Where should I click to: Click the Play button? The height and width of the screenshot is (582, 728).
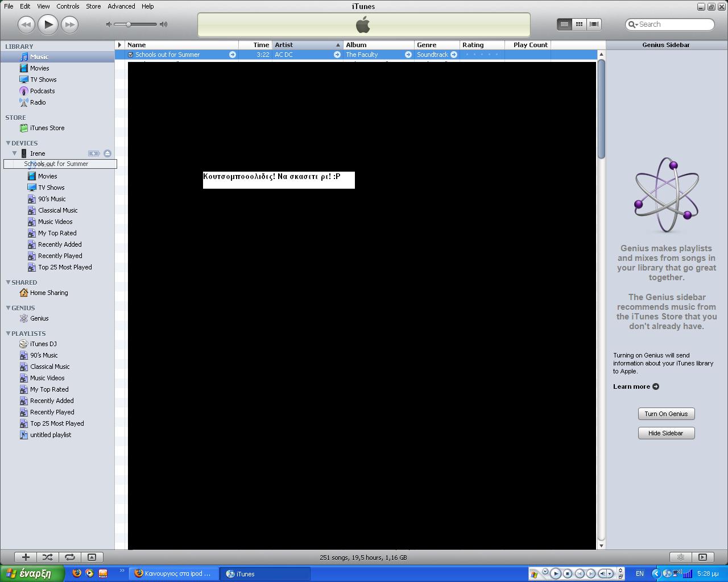tap(48, 24)
